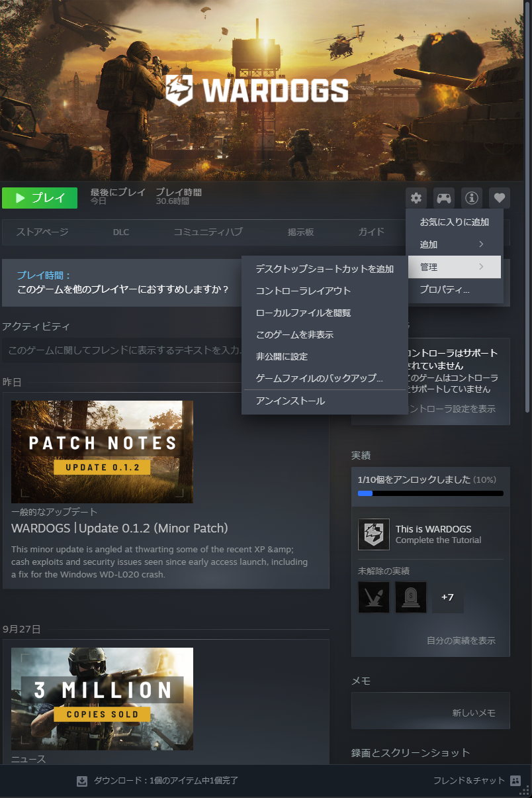Click the This is WARDOGS achievement title
532x798 pixels.
[433, 529]
